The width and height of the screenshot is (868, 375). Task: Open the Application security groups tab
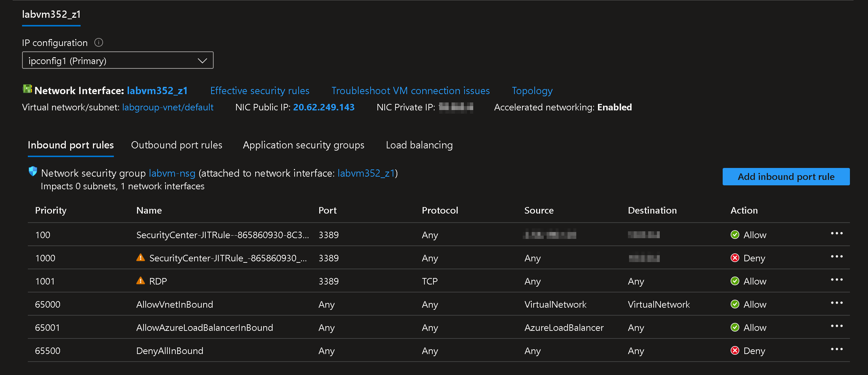pyautogui.click(x=303, y=145)
